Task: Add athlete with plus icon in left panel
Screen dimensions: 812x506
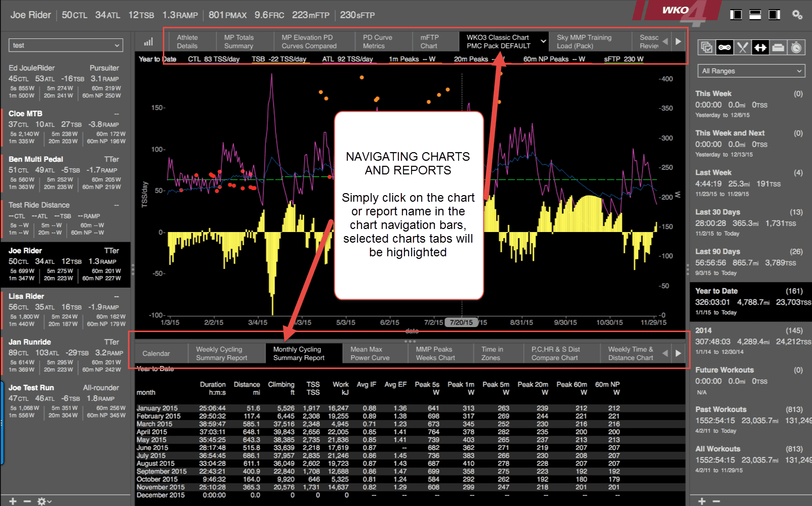Action: 13,501
